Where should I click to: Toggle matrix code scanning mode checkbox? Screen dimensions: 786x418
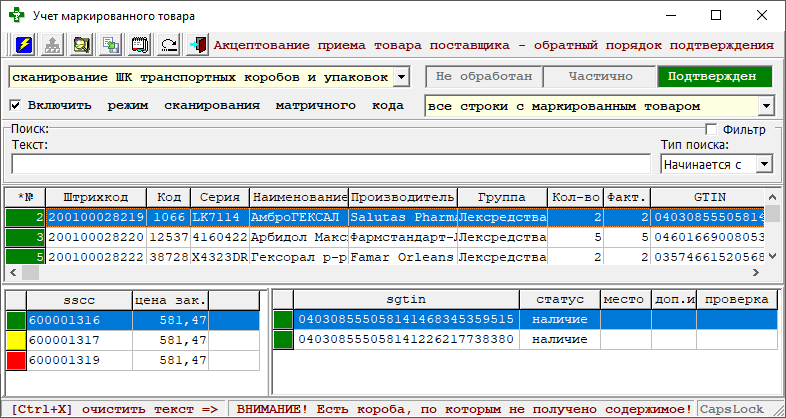pos(16,105)
